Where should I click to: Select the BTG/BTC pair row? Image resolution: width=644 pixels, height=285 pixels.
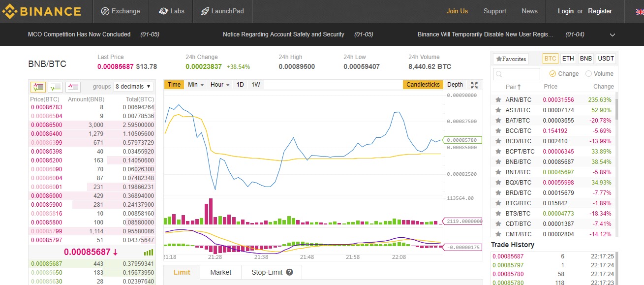point(553,203)
